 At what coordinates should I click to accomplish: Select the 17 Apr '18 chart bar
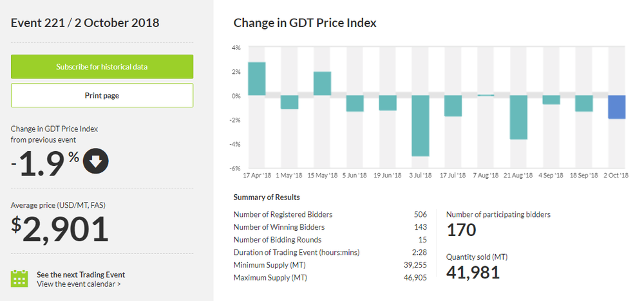[x=257, y=79]
